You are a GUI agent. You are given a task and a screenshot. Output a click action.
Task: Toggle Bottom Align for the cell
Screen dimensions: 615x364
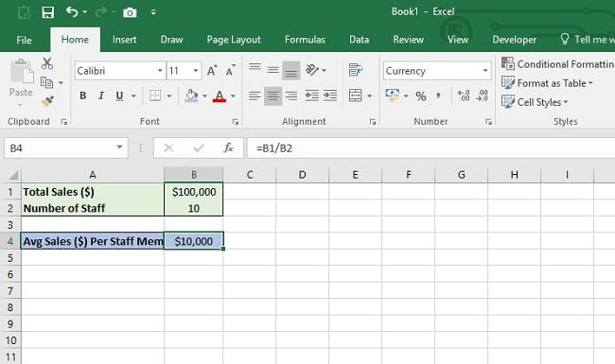pos(291,70)
